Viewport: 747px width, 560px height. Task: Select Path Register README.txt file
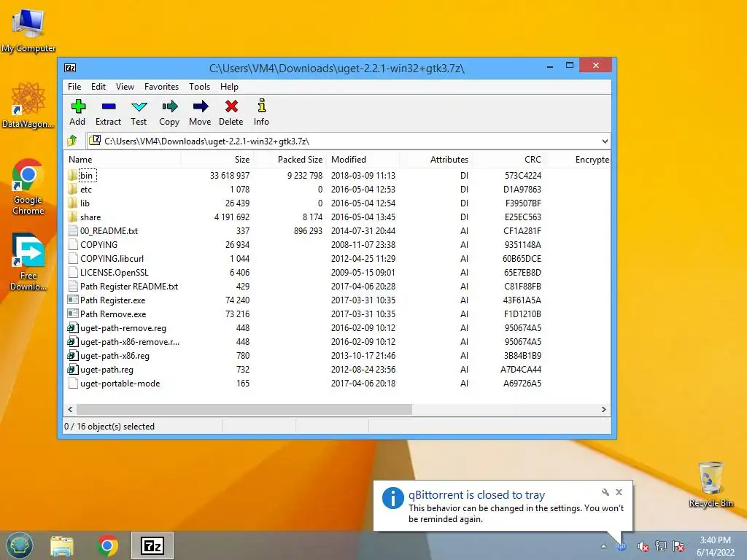click(x=129, y=286)
